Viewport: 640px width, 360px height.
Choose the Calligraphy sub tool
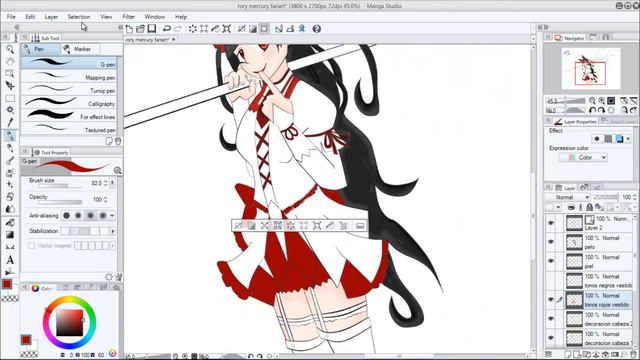click(x=69, y=103)
